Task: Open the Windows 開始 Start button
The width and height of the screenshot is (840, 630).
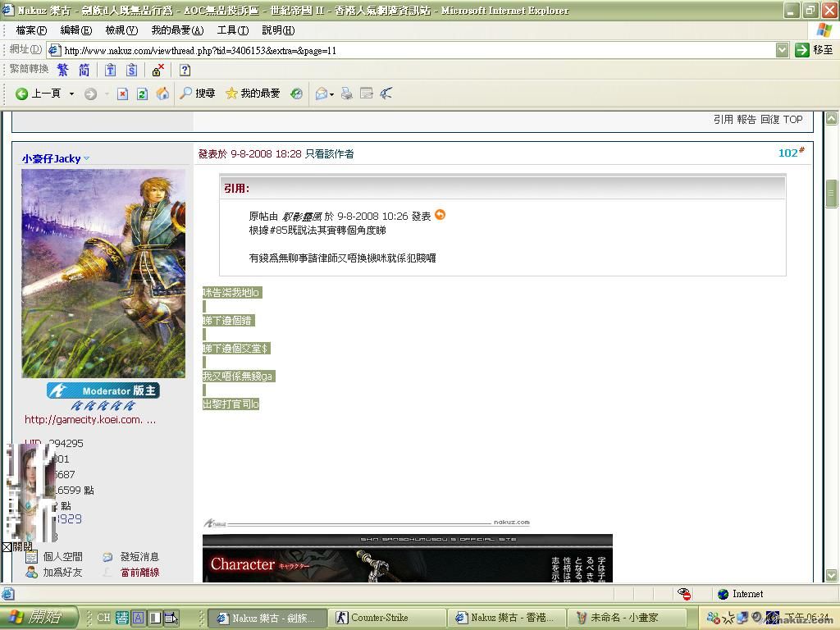Action: pyautogui.click(x=38, y=618)
